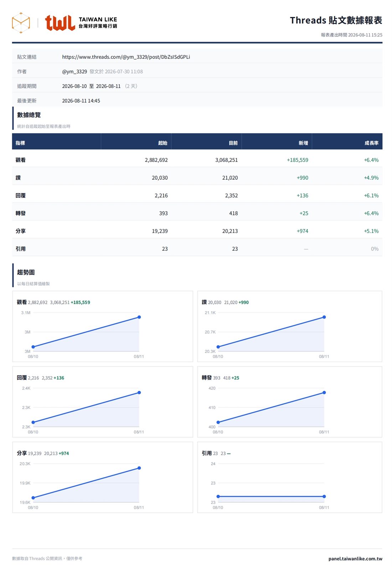The width and height of the screenshot is (392, 567).
Task: Click the 08/10 data point on 分享 chart
Action: pyautogui.click(x=33, y=498)
